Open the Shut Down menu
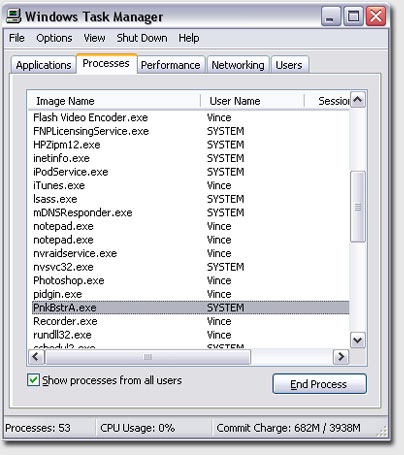Viewport: 404px width, 455px height. 142,38
